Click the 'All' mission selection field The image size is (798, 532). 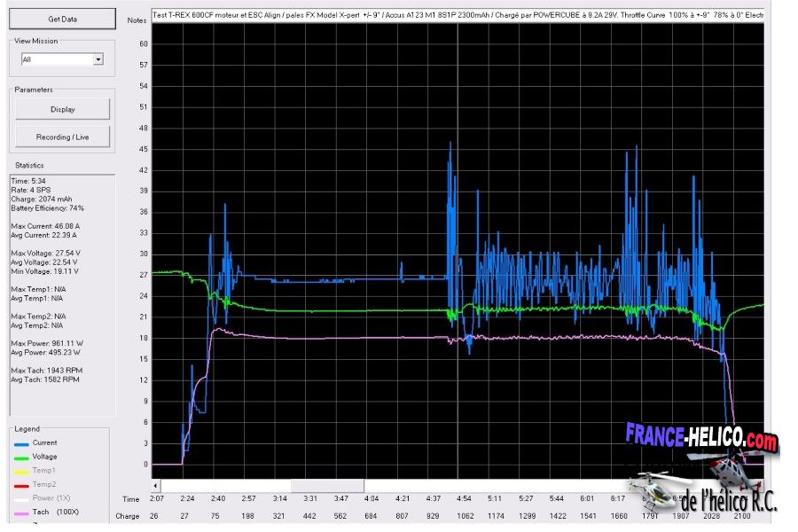pyautogui.click(x=56, y=59)
